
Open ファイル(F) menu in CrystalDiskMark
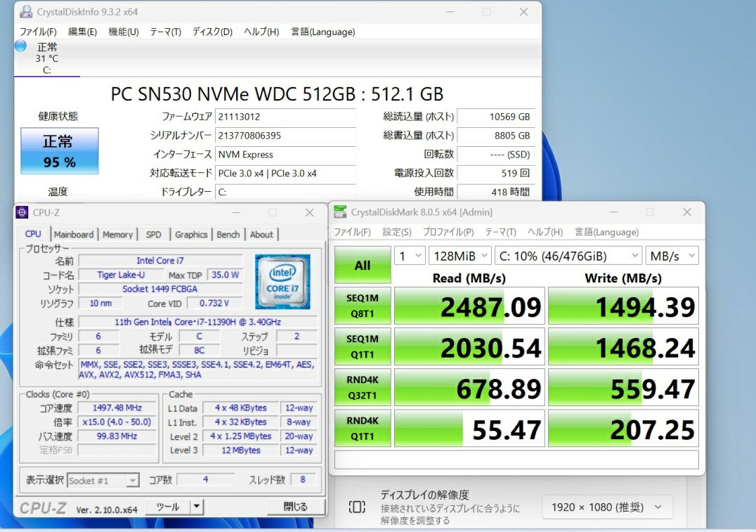click(x=353, y=232)
